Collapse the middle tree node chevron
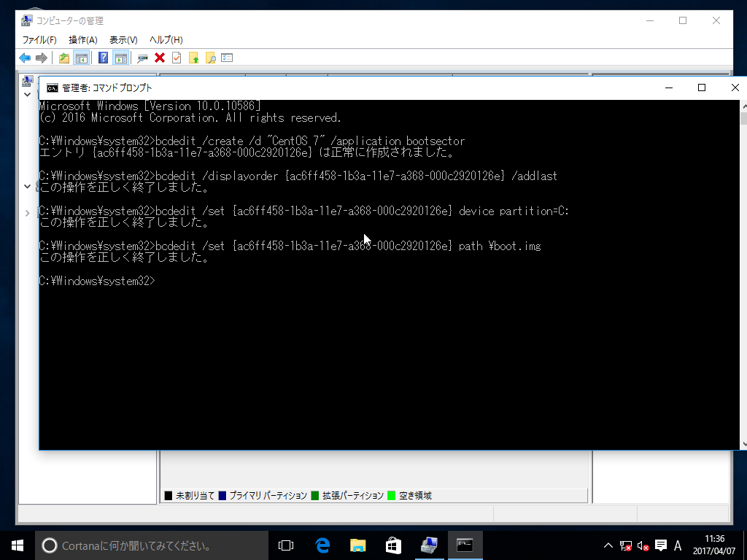Screen dimensions: 747x560 27,186
